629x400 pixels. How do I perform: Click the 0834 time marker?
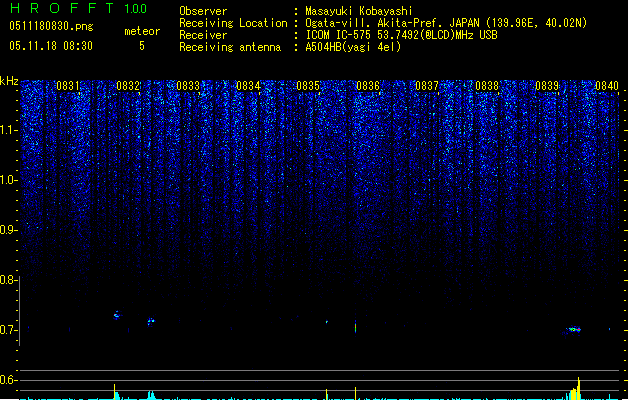pyautogui.click(x=248, y=86)
